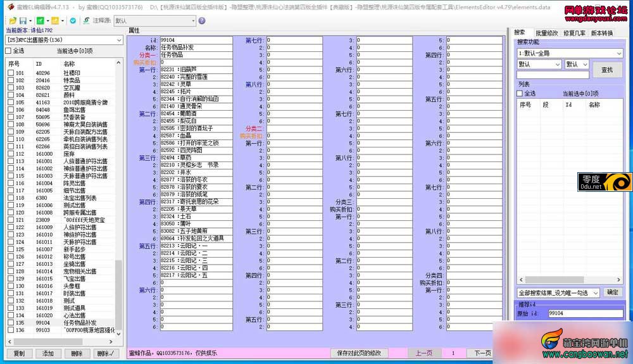
Task: Click the 查找 search button
Action: coord(607,70)
